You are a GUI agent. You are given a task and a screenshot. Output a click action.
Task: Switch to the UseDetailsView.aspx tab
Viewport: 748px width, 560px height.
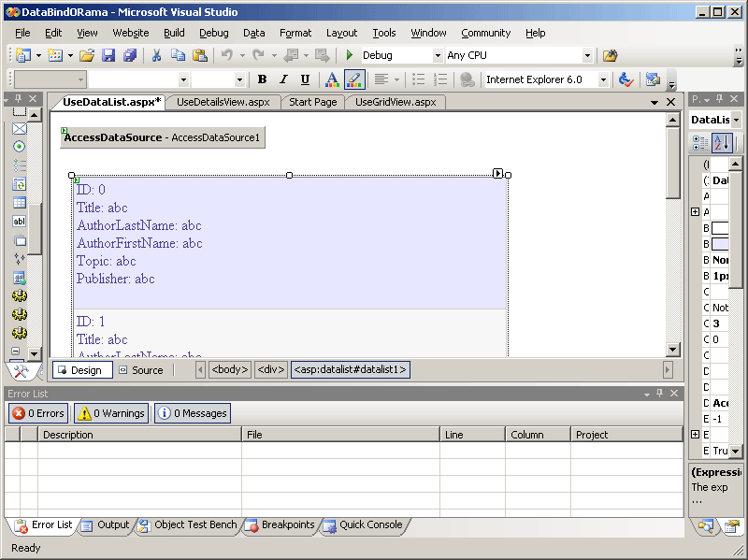tap(223, 102)
